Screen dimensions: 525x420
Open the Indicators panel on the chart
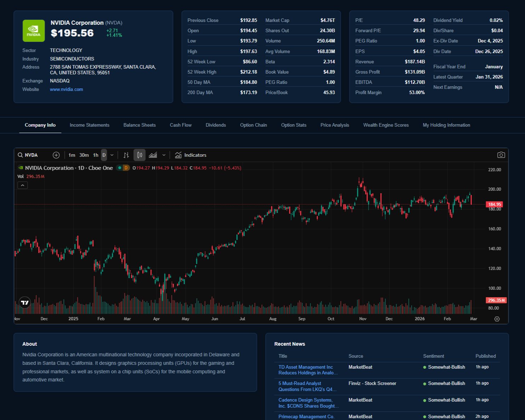click(x=191, y=155)
